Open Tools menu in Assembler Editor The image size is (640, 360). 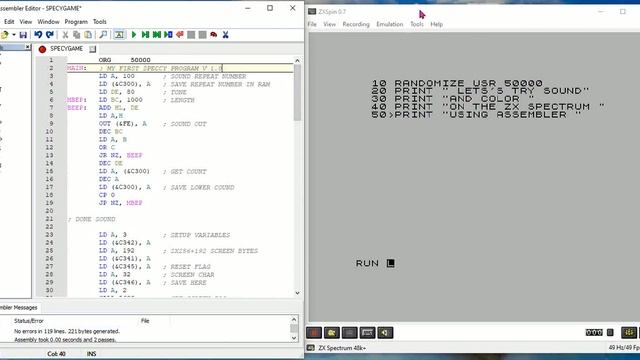[100, 22]
